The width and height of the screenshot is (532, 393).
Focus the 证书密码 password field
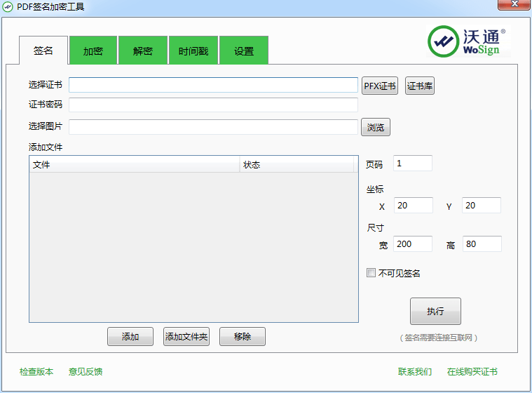click(213, 105)
